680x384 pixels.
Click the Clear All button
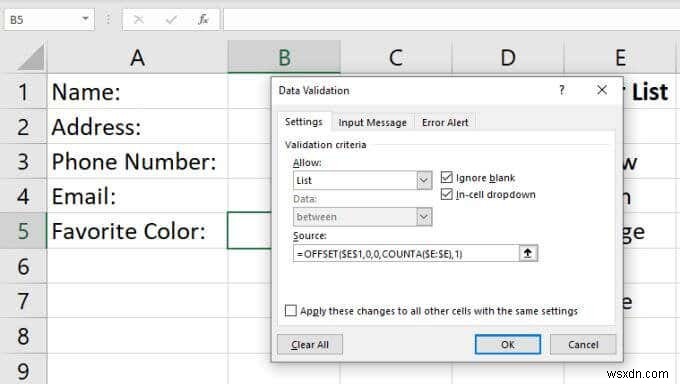[x=310, y=345]
